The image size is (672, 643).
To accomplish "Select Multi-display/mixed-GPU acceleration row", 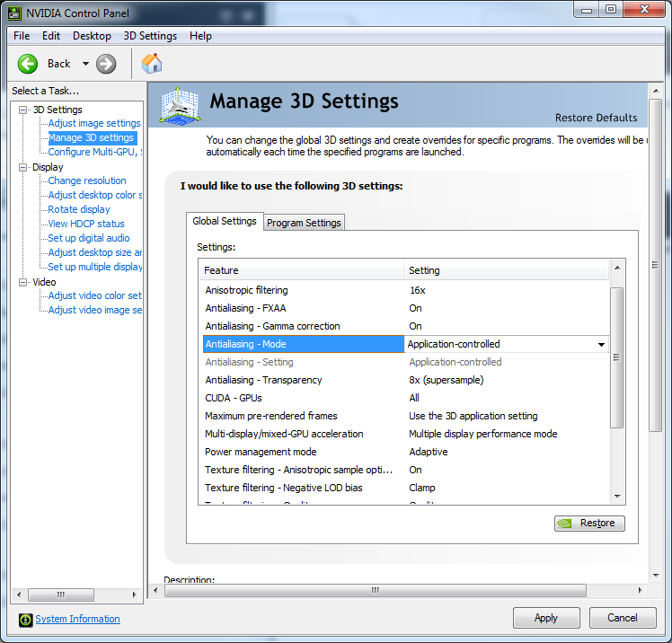I will pyautogui.click(x=405, y=435).
